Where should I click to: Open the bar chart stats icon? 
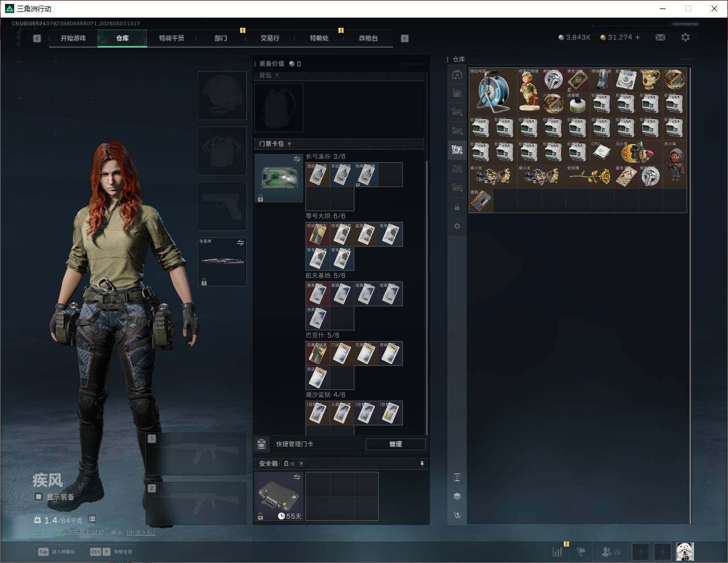[558, 551]
